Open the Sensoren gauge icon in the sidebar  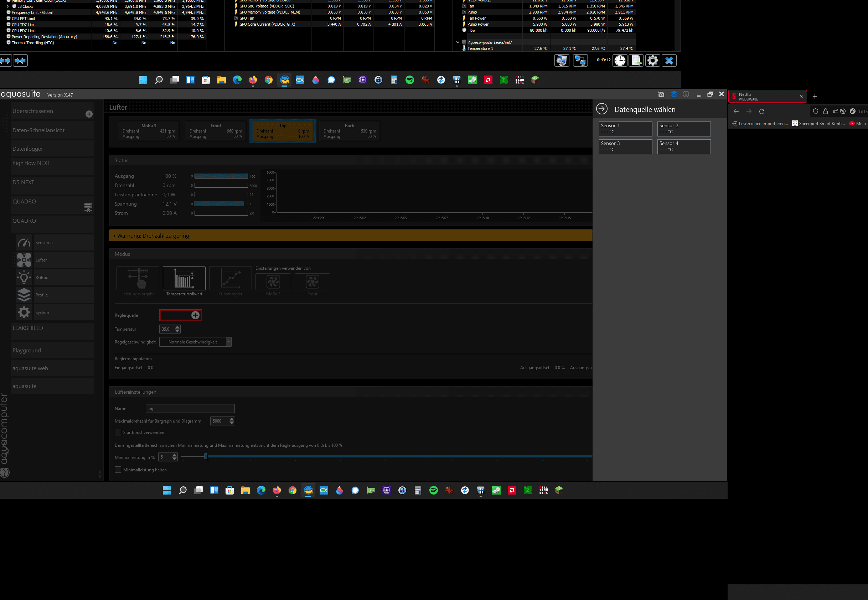click(24, 243)
